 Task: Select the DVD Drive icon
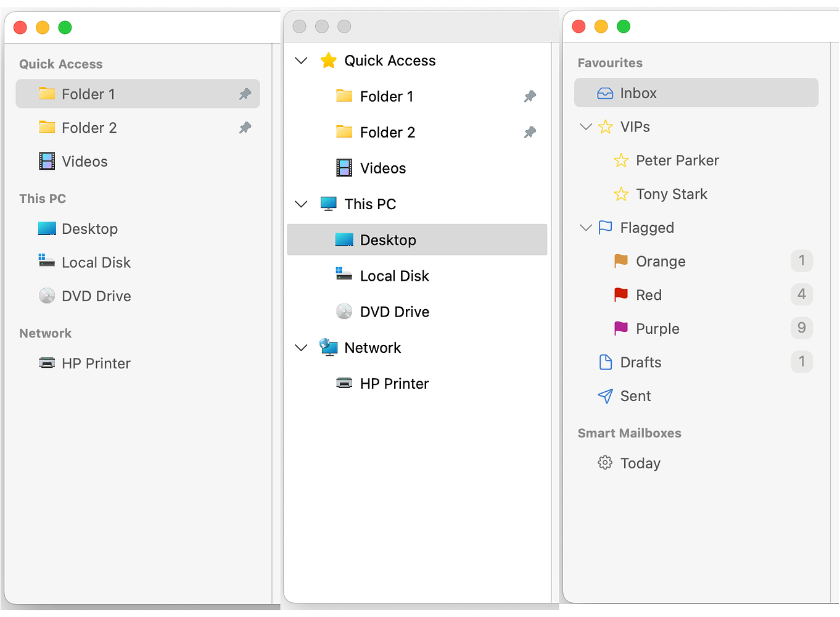click(47, 296)
